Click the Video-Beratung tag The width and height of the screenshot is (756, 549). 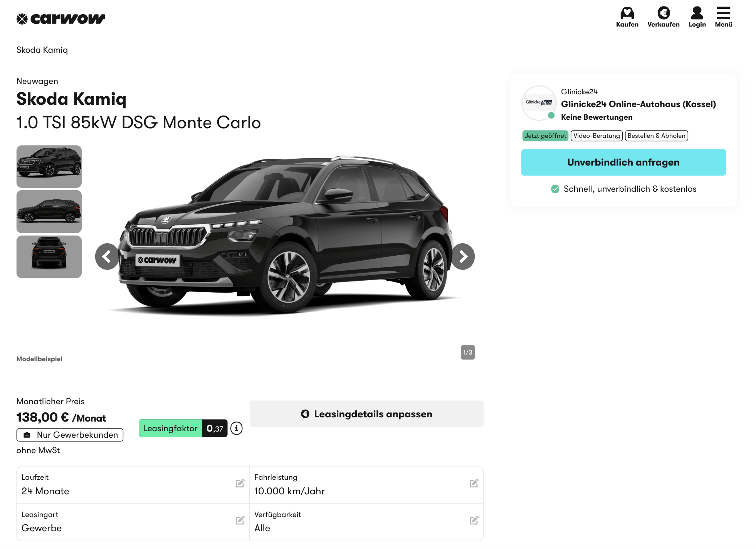[596, 136]
